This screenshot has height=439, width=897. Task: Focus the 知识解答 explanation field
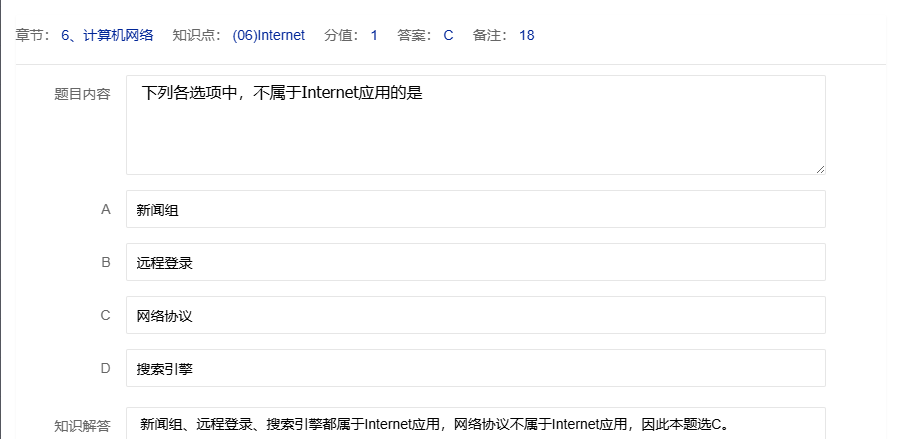click(475, 424)
